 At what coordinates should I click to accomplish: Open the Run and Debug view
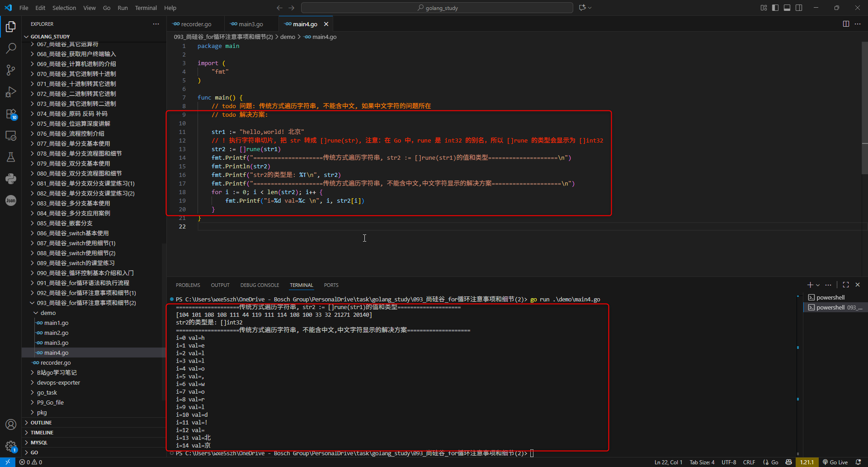[x=11, y=92]
